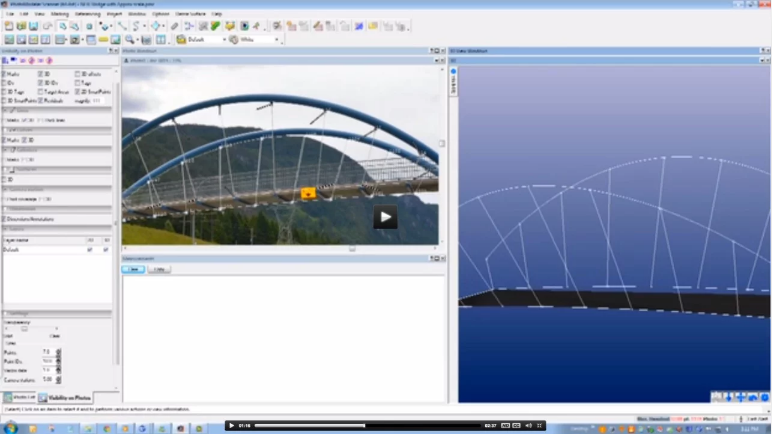Collapse the Cylinders section header

57,150
